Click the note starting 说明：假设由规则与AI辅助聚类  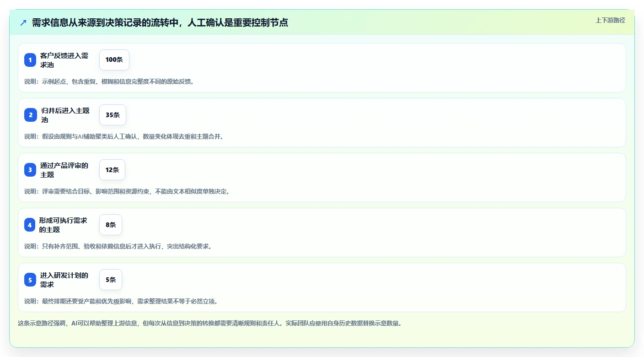point(124,136)
